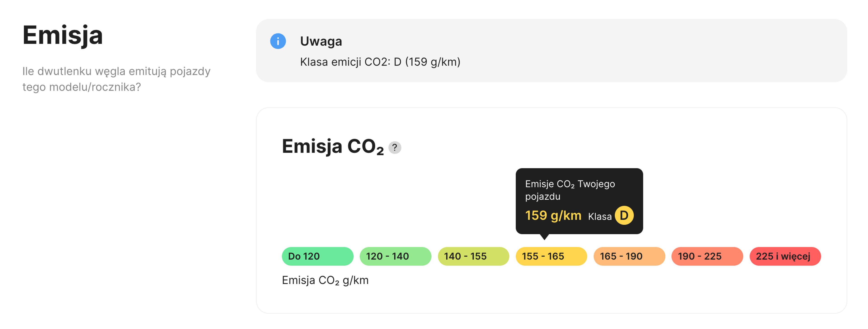Select the 190 - 225 emission range
The width and height of the screenshot is (868, 329).
(x=707, y=256)
